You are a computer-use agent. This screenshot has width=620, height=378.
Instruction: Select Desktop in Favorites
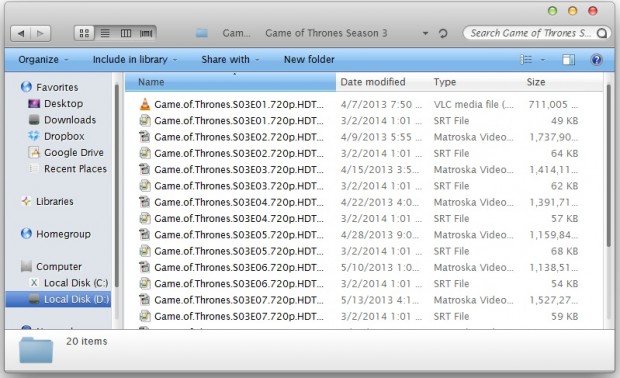(63, 104)
